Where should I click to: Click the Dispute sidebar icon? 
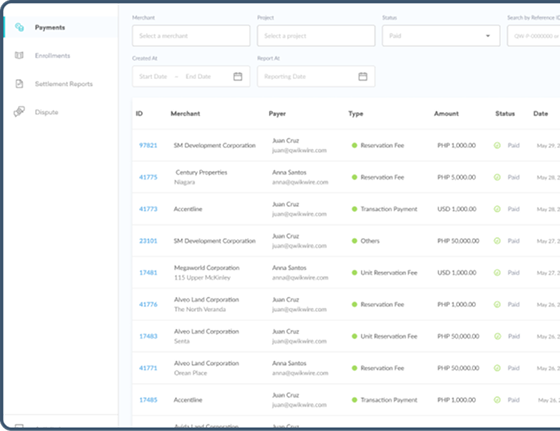click(x=19, y=111)
